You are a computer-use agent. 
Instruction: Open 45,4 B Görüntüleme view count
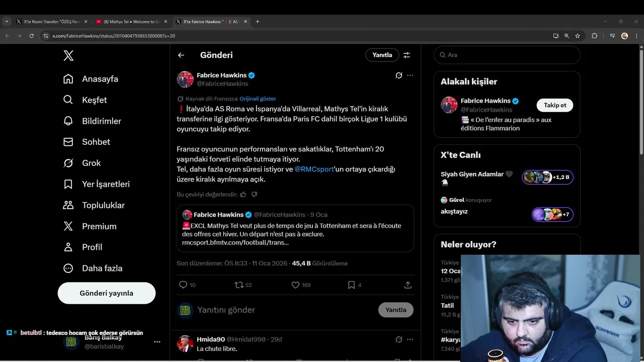click(x=319, y=263)
